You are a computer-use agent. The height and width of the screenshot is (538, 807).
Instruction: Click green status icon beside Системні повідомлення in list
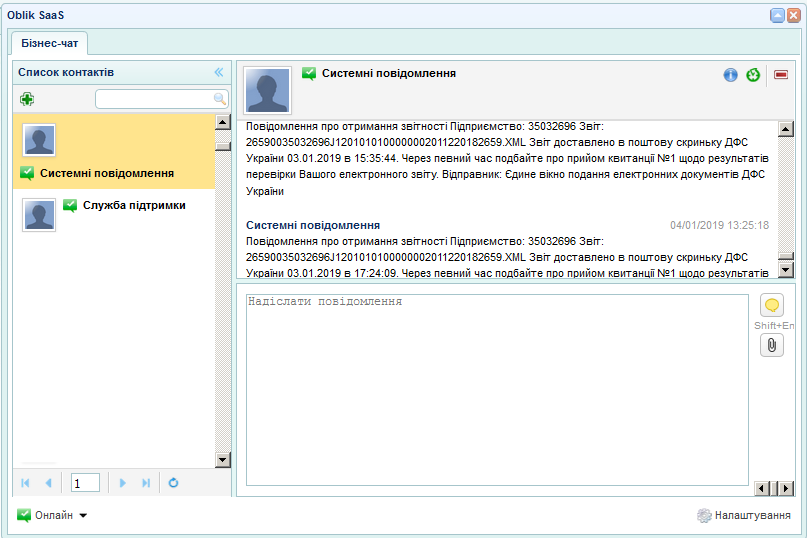27,173
